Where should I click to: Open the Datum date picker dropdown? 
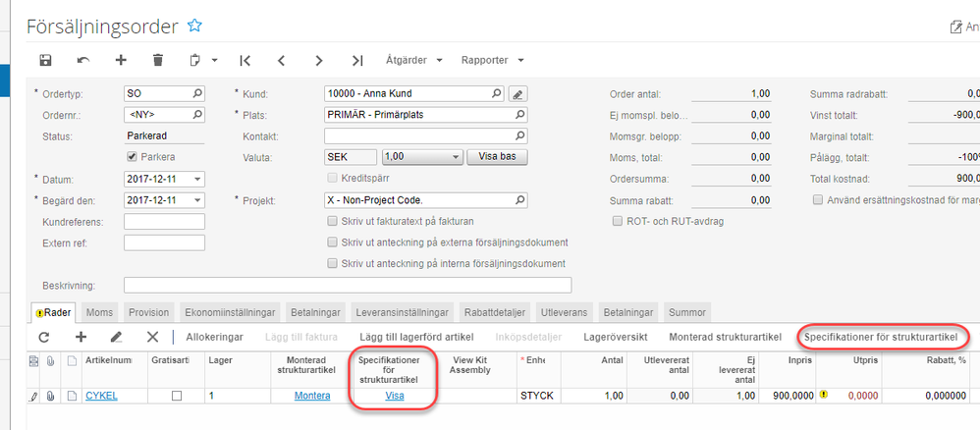point(197,179)
